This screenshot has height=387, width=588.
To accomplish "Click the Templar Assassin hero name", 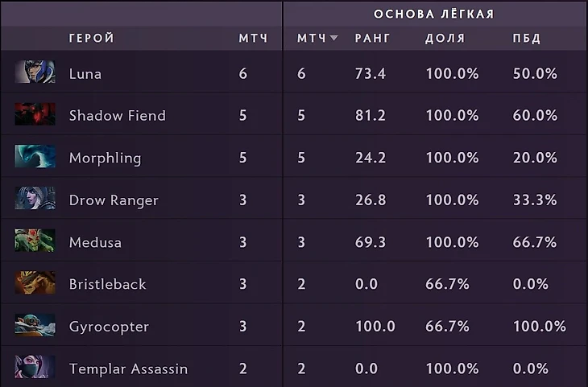I will (x=128, y=369).
